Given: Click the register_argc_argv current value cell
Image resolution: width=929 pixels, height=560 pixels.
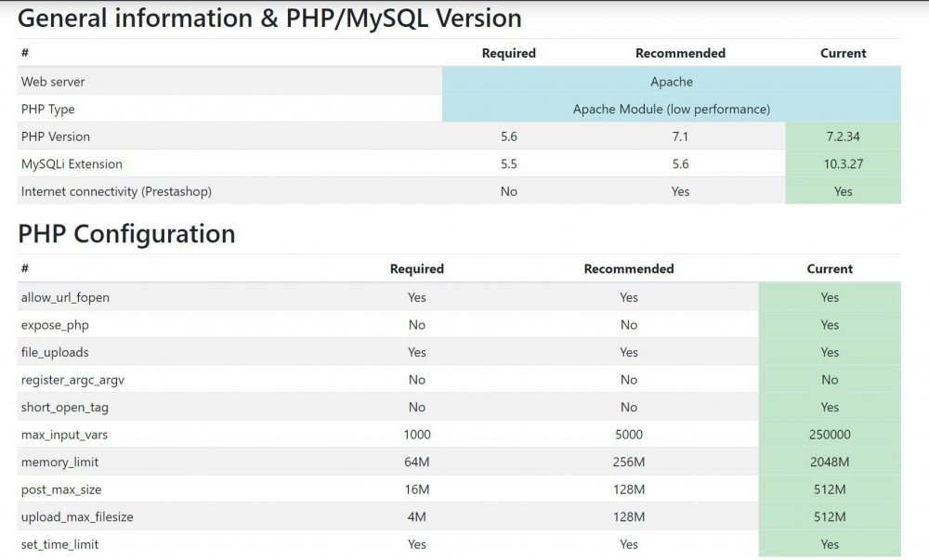Looking at the screenshot, I should coord(830,380).
